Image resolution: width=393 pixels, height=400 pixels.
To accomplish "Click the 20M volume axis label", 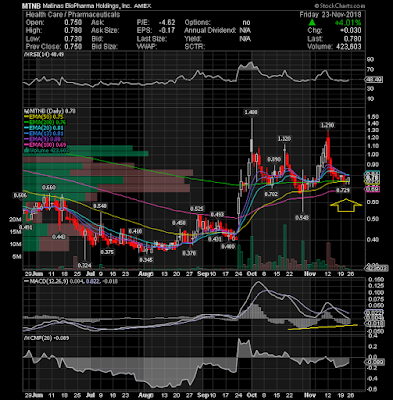I will pyautogui.click(x=16, y=219).
